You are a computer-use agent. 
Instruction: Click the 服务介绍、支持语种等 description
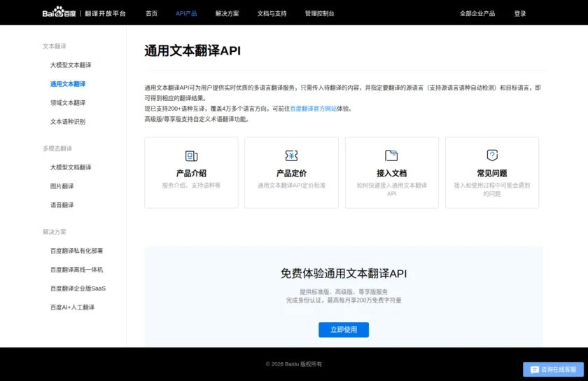click(x=191, y=185)
